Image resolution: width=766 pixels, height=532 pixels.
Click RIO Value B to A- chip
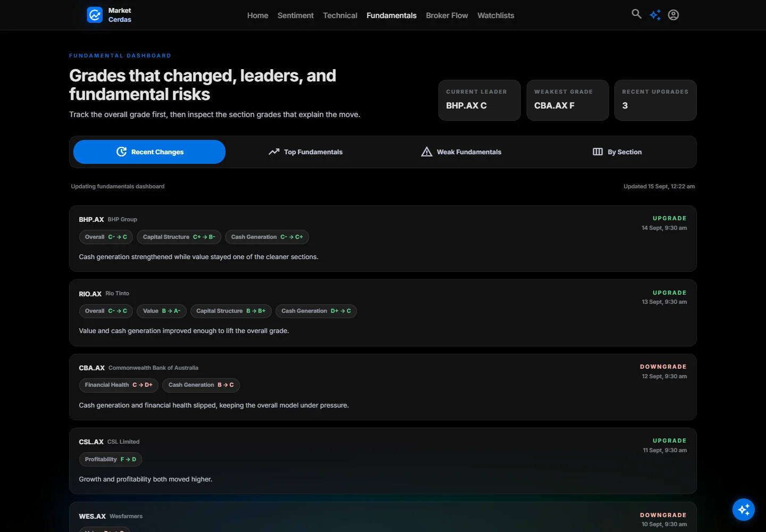pos(162,311)
